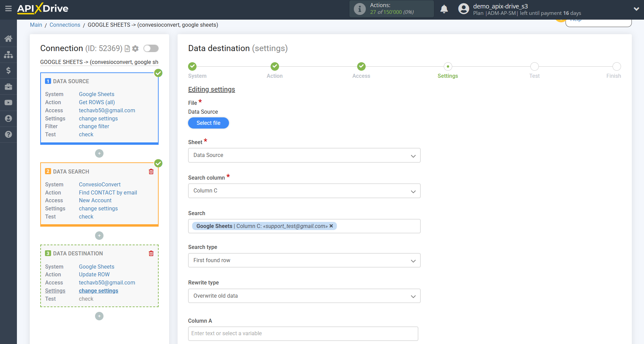Open the Connections breadcrumb link
Image resolution: width=644 pixels, height=344 pixels.
pyautogui.click(x=65, y=25)
